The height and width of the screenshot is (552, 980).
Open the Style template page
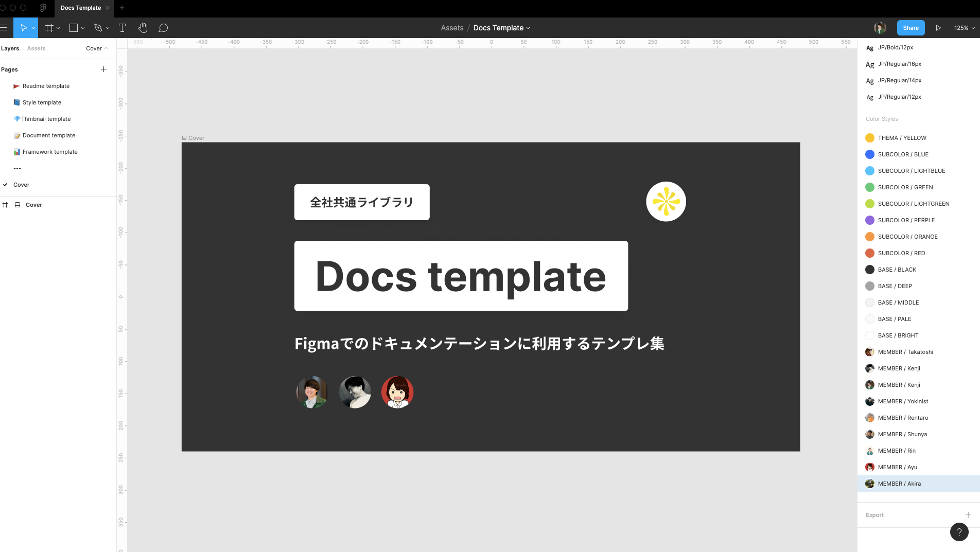58,102
